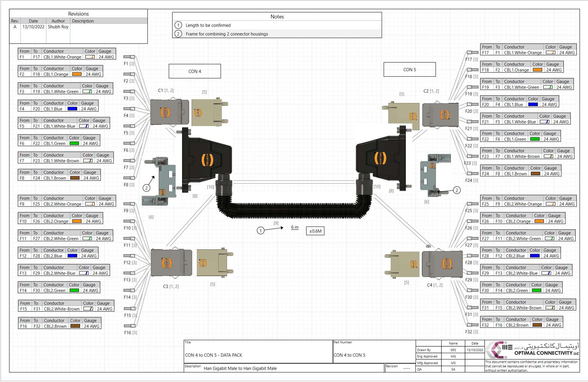Click note balloon 1 for length confirmation
588x382 pixels.
[260, 231]
